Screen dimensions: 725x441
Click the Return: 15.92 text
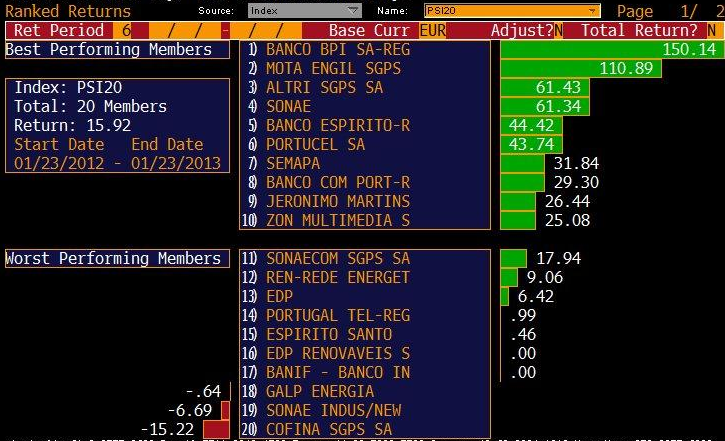point(73,125)
